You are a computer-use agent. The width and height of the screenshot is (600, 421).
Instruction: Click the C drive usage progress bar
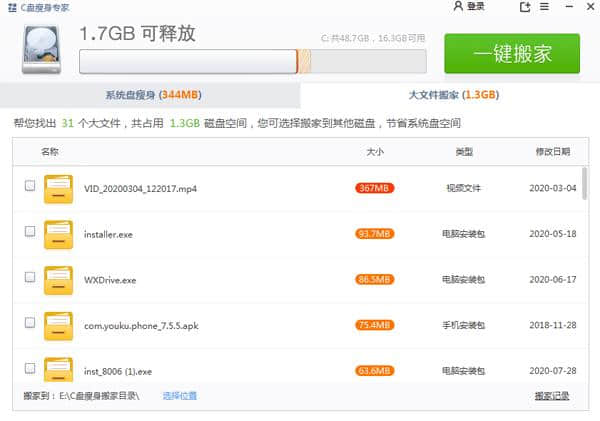coord(252,61)
